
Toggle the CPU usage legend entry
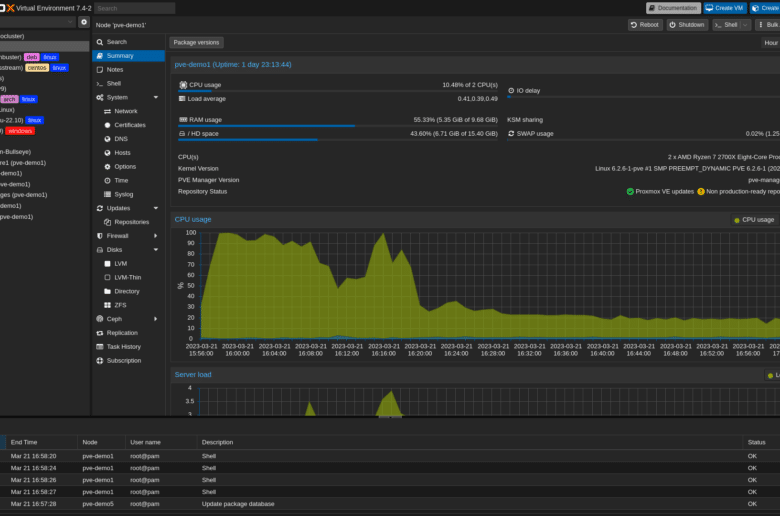pos(754,220)
